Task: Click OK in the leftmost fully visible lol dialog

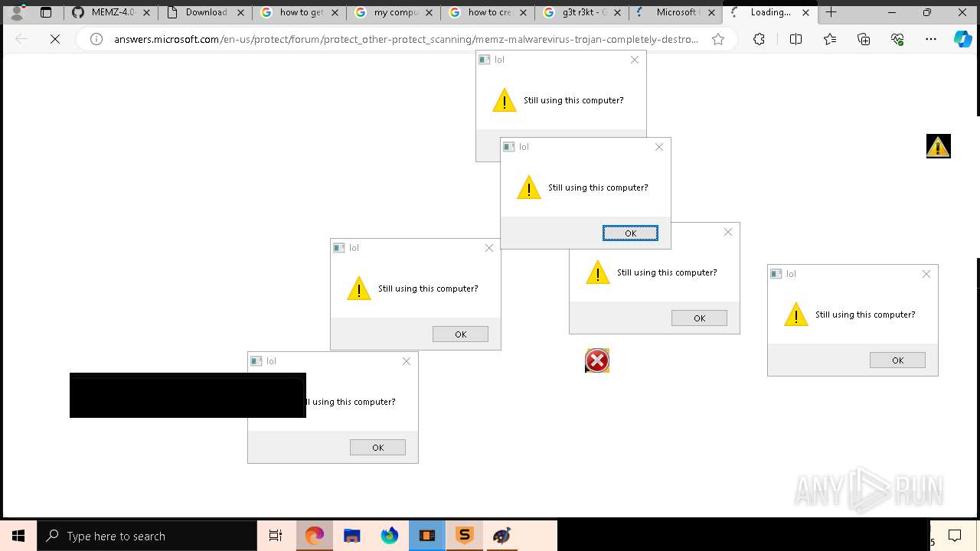Action: click(x=460, y=334)
